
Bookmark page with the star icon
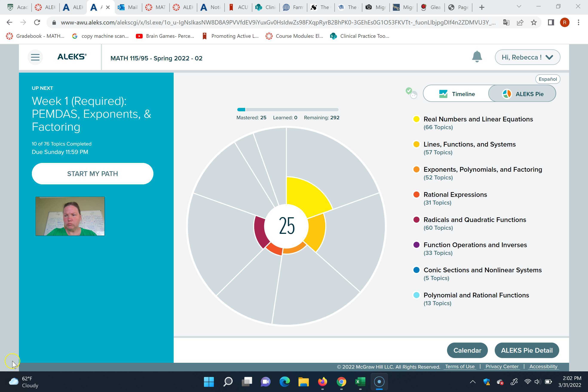click(534, 23)
